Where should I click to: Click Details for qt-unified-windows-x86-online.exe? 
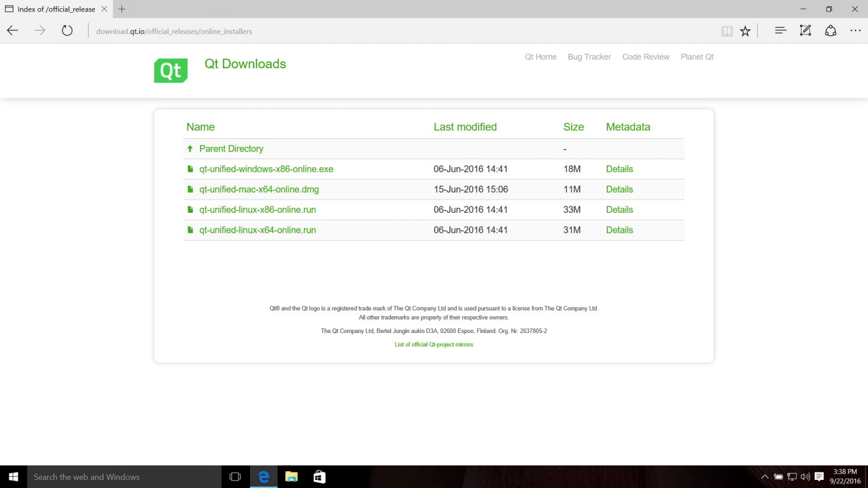(x=619, y=169)
